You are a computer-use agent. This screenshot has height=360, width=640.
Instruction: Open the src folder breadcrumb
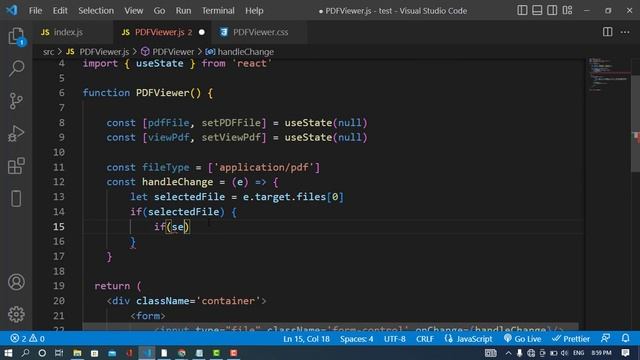tap(48, 52)
